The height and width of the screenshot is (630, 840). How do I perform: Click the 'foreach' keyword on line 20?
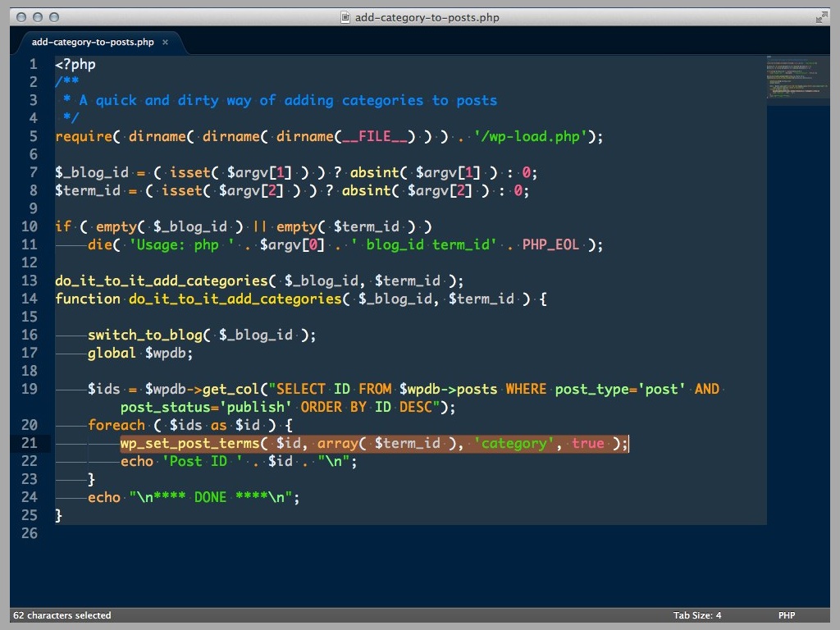116,425
